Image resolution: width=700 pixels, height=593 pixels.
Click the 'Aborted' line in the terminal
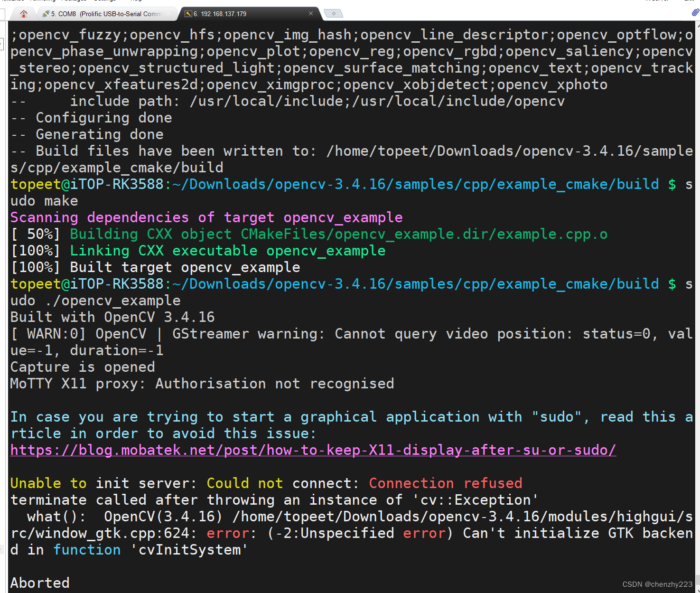tap(40, 583)
